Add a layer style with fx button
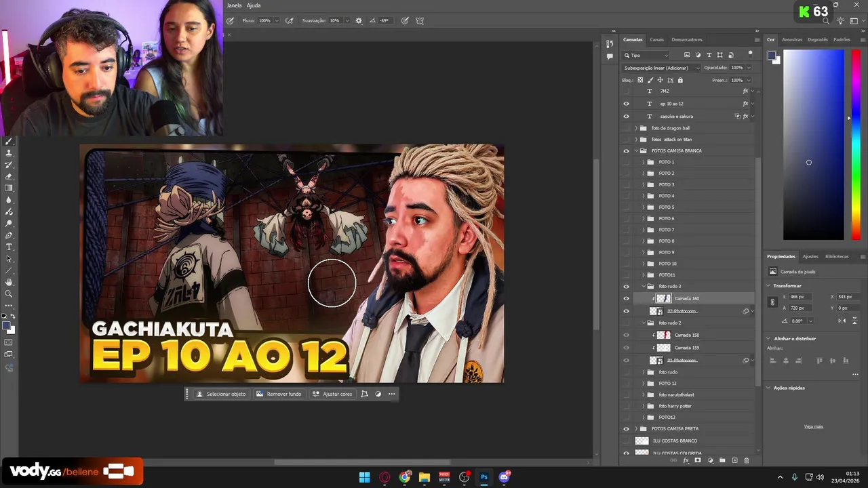This screenshot has height=488, width=868. pos(686,460)
